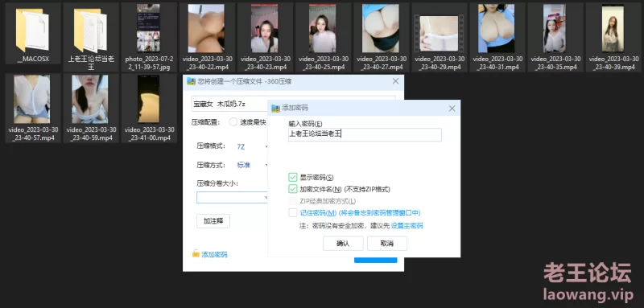This screenshot has width=644, height=308.
Task: Open the 压缩分卷大小 combo box
Action: (x=233, y=197)
